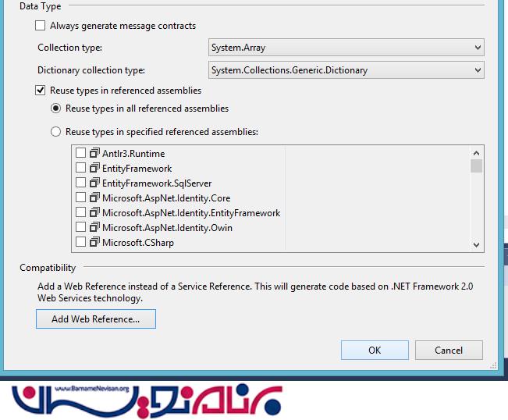Click the assembly list scroll down arrow
This screenshot has height=420, width=508.
click(476, 244)
